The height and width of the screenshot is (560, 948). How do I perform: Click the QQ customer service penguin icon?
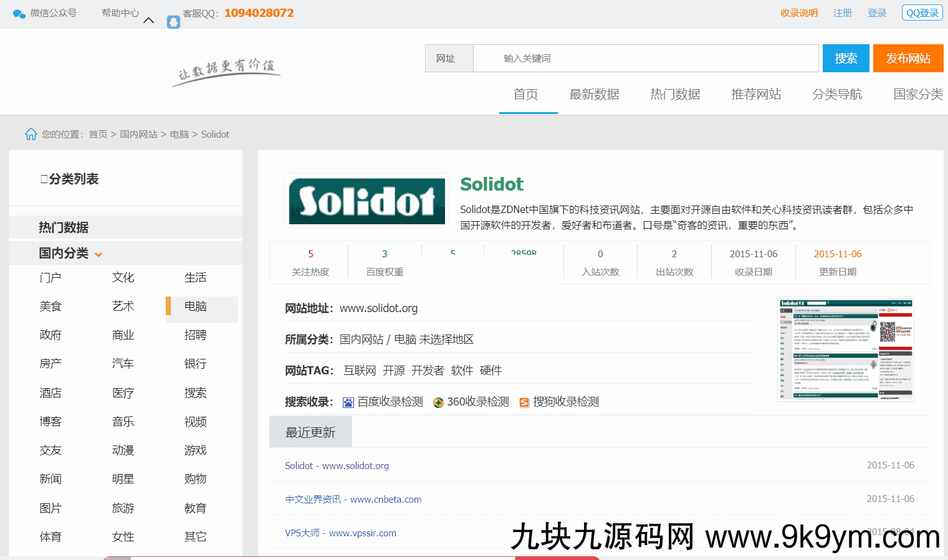click(173, 22)
